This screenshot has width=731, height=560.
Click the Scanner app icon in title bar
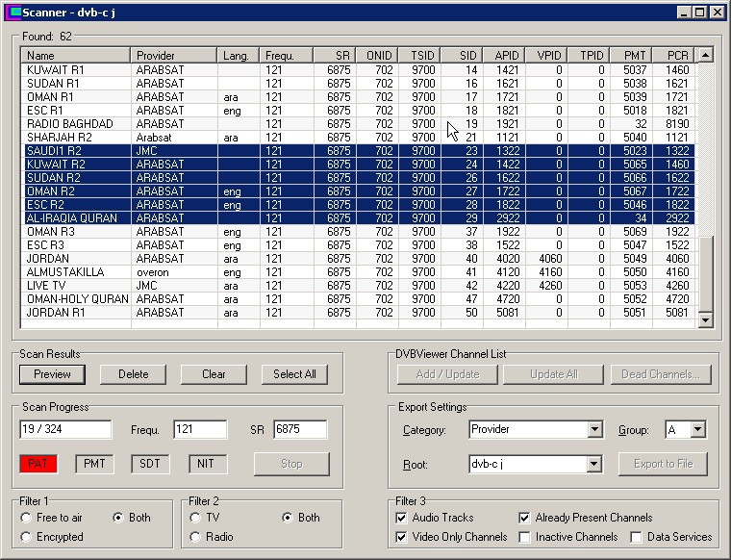pyautogui.click(x=12, y=13)
